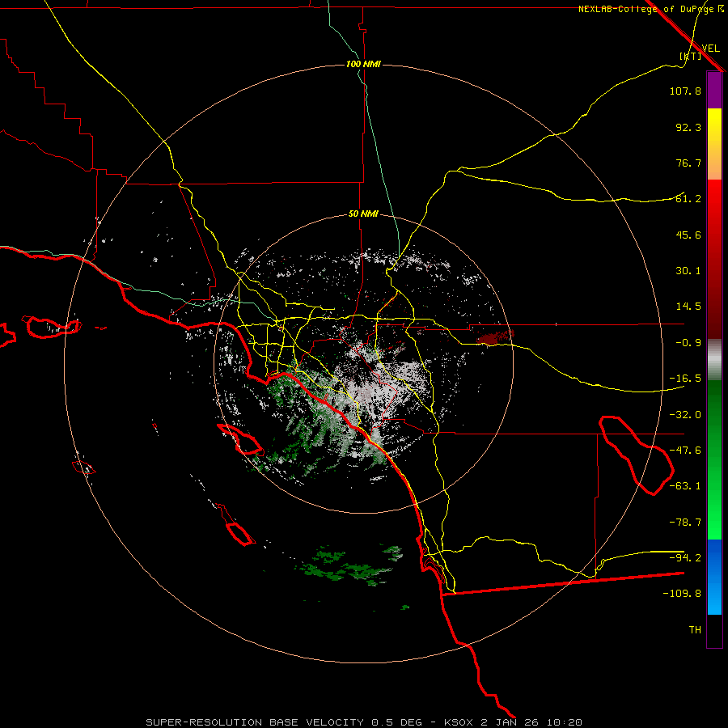728x728 pixels.
Task: Click the 76.7 legend value
Action: point(688,163)
